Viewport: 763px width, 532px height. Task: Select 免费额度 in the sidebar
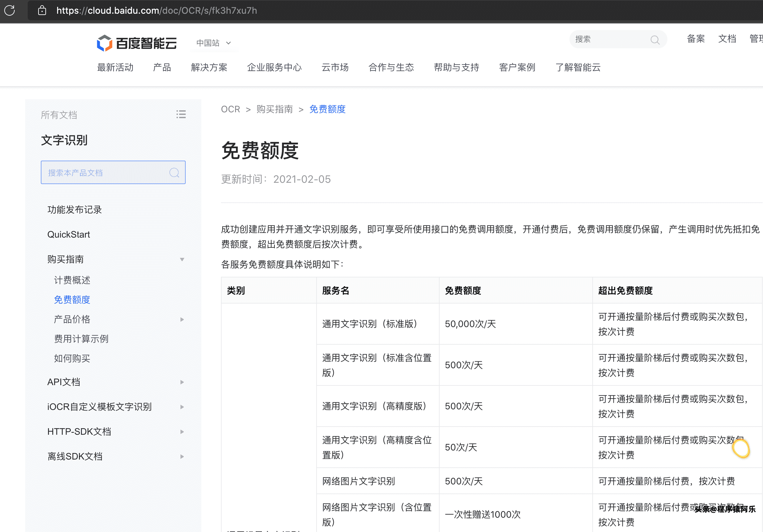(72, 300)
